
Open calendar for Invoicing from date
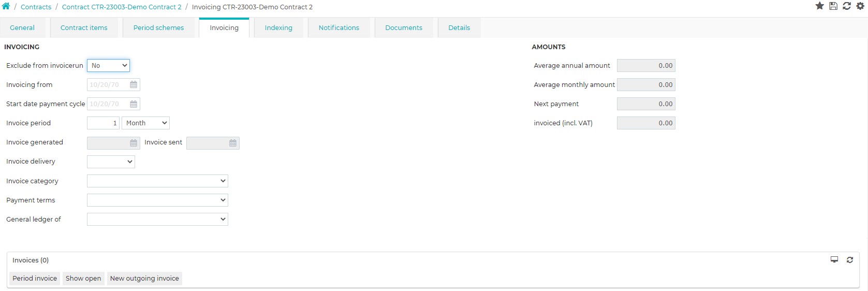[x=134, y=84]
